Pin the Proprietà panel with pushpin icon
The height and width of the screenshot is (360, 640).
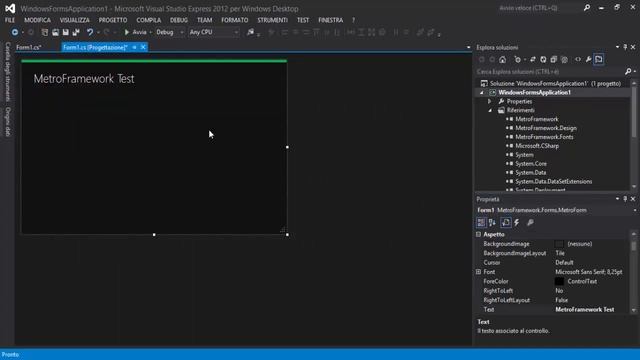625,199
